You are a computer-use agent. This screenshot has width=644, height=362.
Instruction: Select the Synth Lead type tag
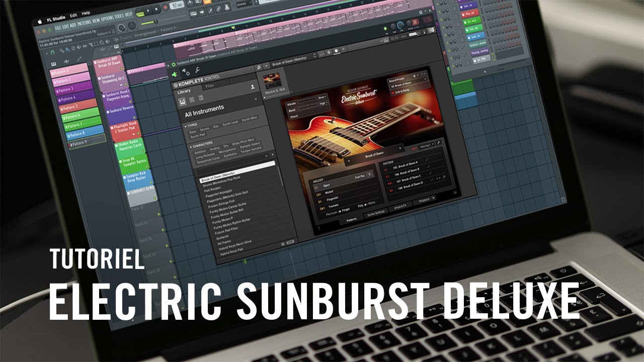pos(230,123)
